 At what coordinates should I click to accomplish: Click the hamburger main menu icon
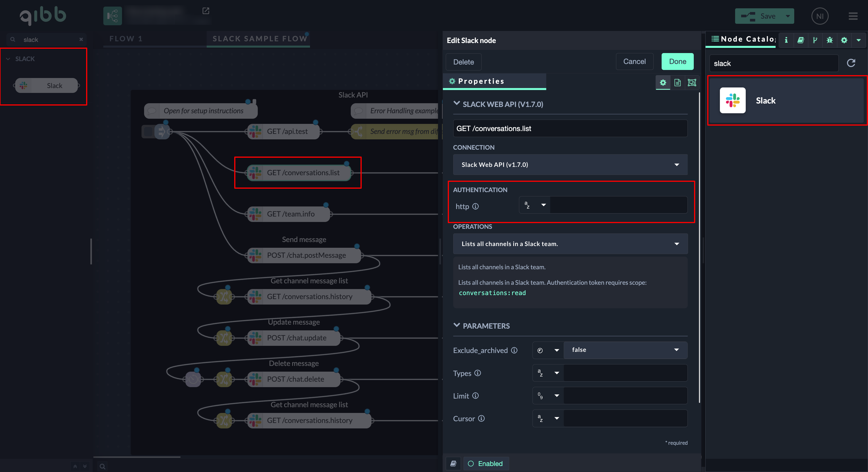[853, 16]
